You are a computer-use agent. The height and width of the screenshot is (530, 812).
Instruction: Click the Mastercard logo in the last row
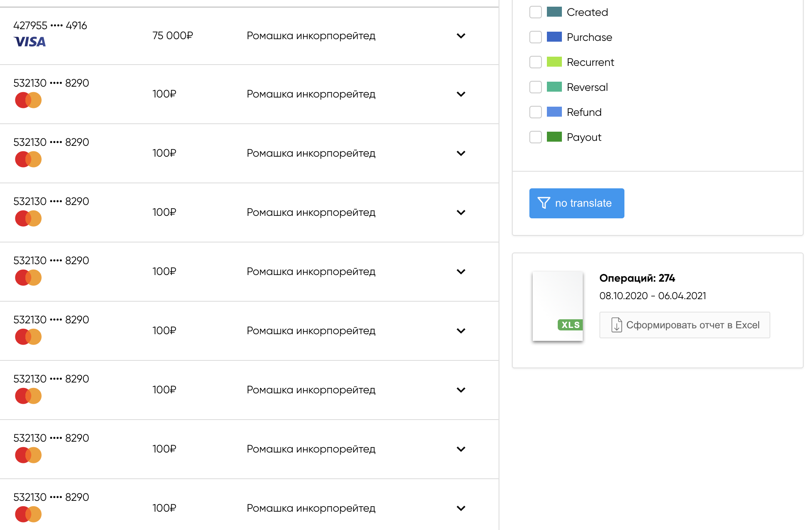[28, 514]
